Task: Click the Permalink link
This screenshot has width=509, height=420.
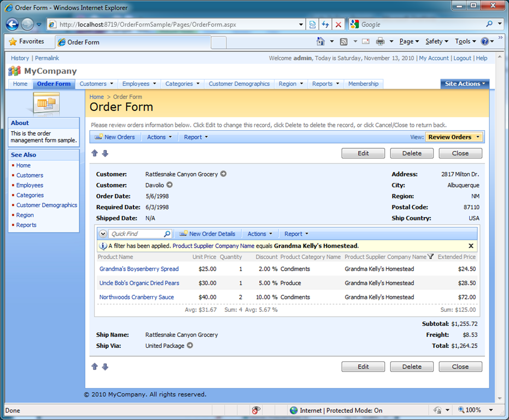Action: tap(47, 58)
